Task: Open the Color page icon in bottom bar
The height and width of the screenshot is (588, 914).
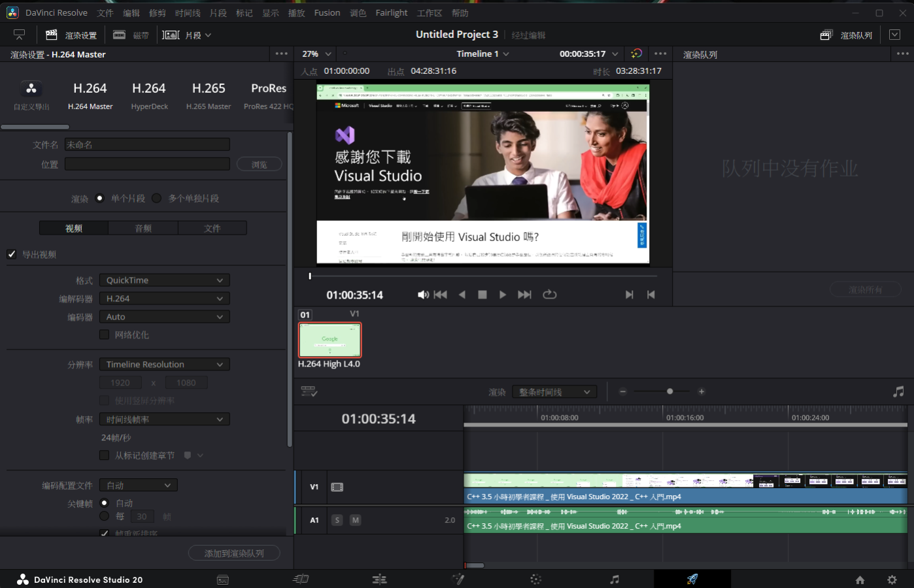Action: pyautogui.click(x=535, y=580)
